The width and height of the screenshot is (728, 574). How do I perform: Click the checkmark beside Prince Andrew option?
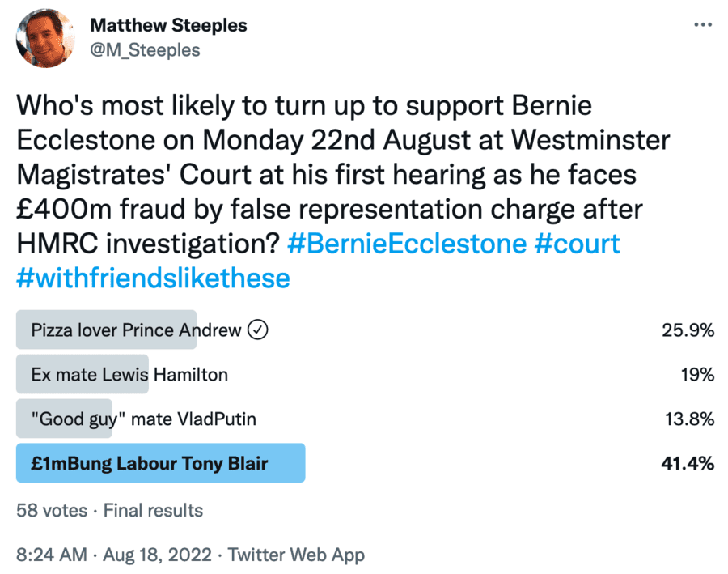[x=258, y=330]
